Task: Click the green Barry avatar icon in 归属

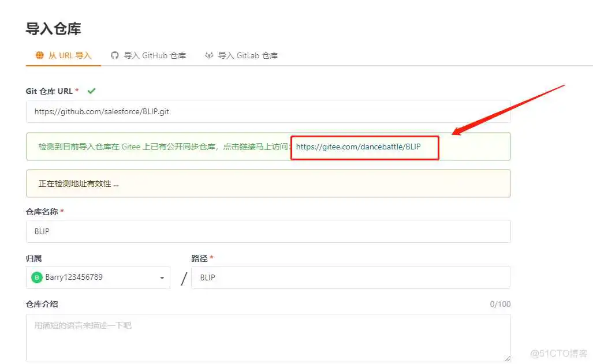Action: coord(36,277)
